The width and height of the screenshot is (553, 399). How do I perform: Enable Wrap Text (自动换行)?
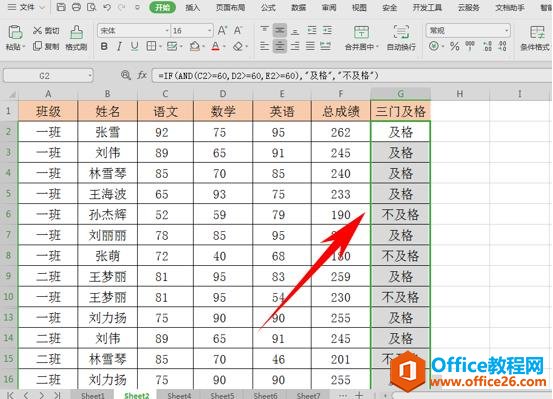coord(401,38)
